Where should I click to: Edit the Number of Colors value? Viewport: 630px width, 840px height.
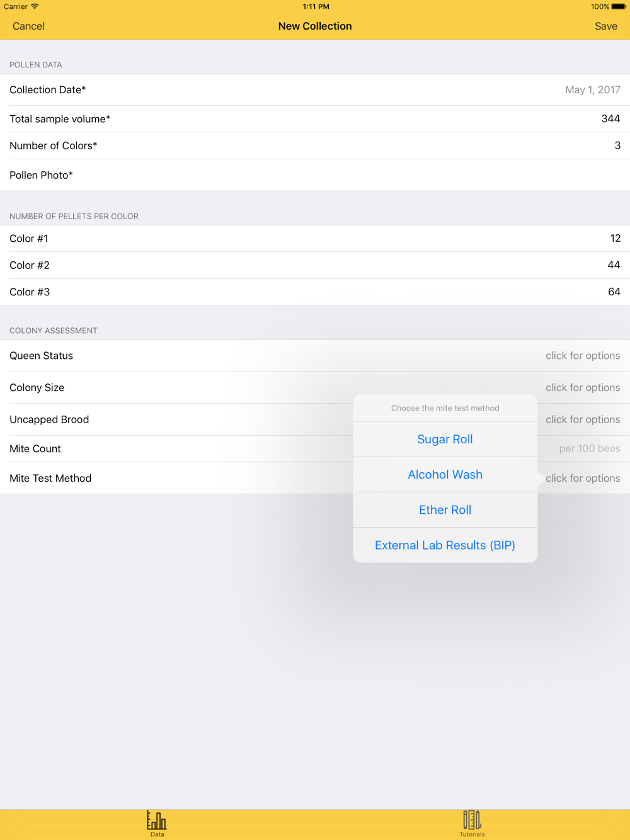[x=617, y=146]
